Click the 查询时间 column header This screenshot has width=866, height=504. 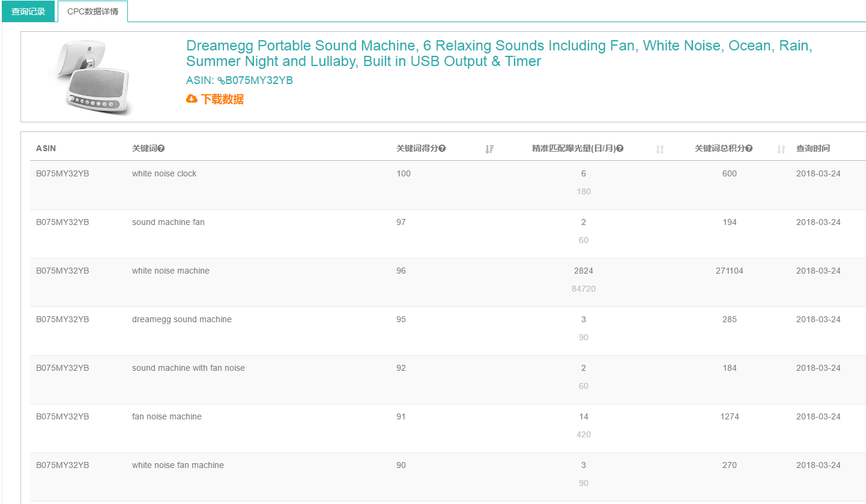pyautogui.click(x=813, y=149)
